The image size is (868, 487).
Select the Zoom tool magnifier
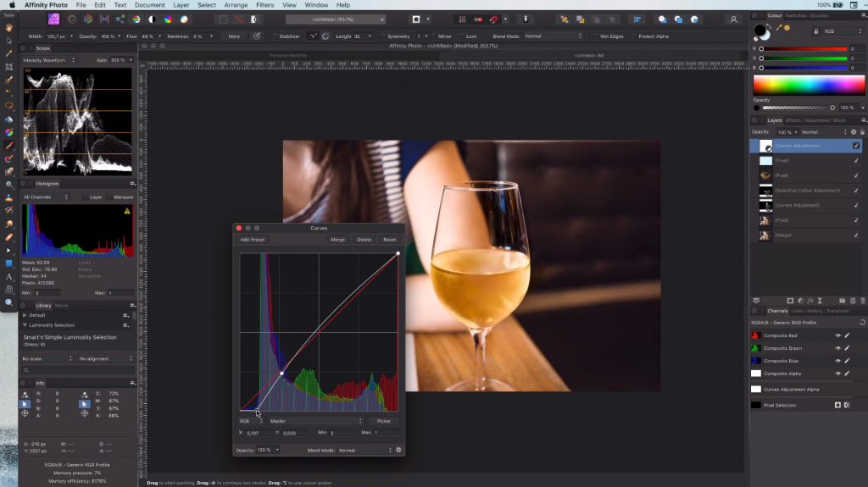[x=8, y=302]
